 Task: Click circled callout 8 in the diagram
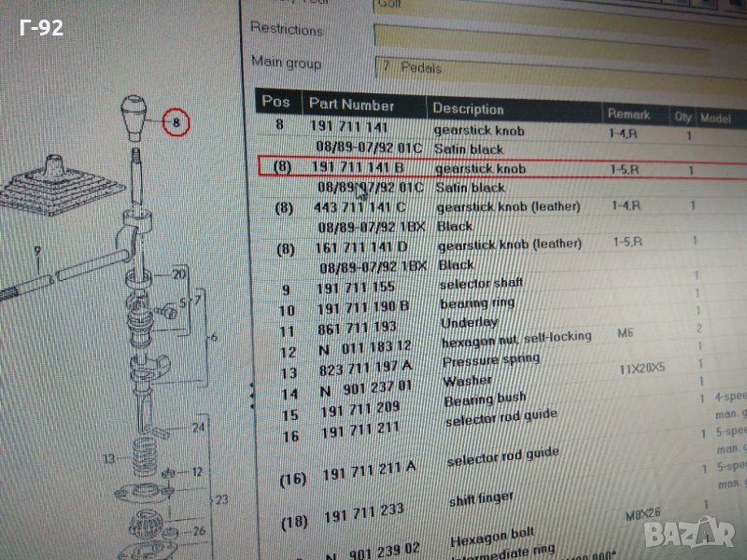click(175, 122)
